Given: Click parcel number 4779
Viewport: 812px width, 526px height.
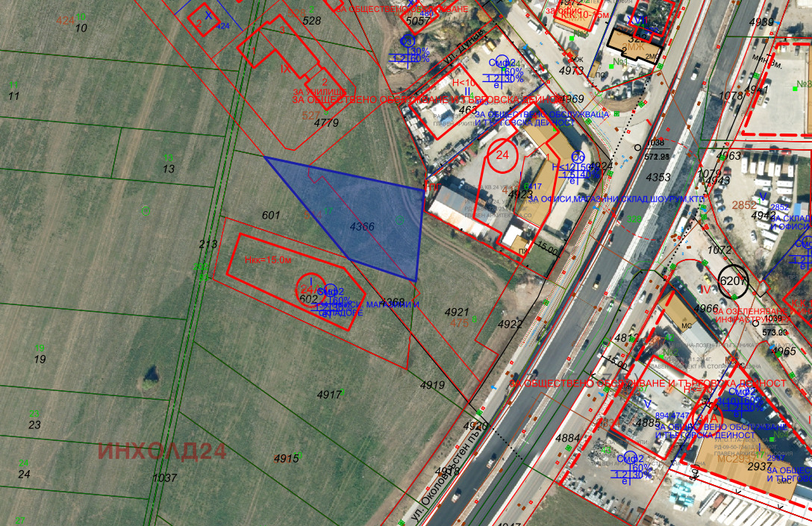Looking at the screenshot, I should [326, 122].
